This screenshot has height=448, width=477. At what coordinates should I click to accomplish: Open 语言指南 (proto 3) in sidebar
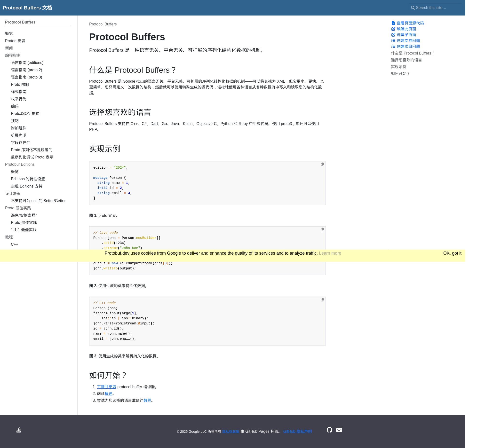point(26,77)
